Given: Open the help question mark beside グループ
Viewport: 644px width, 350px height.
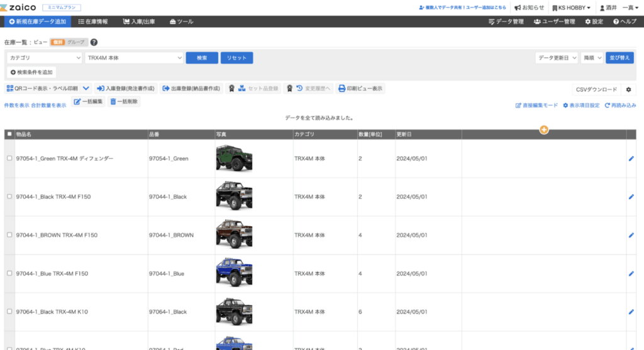Looking at the screenshot, I should pyautogui.click(x=94, y=42).
